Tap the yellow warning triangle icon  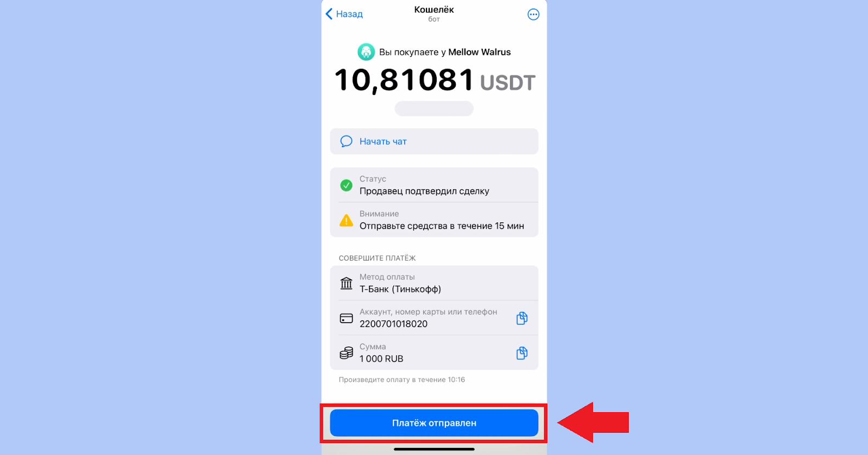346,220
